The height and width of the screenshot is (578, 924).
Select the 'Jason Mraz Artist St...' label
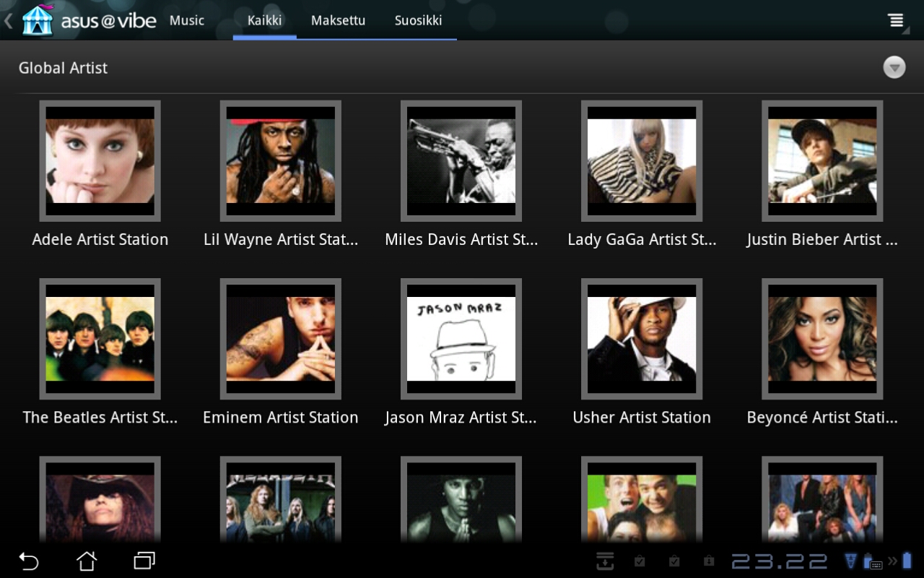(461, 417)
